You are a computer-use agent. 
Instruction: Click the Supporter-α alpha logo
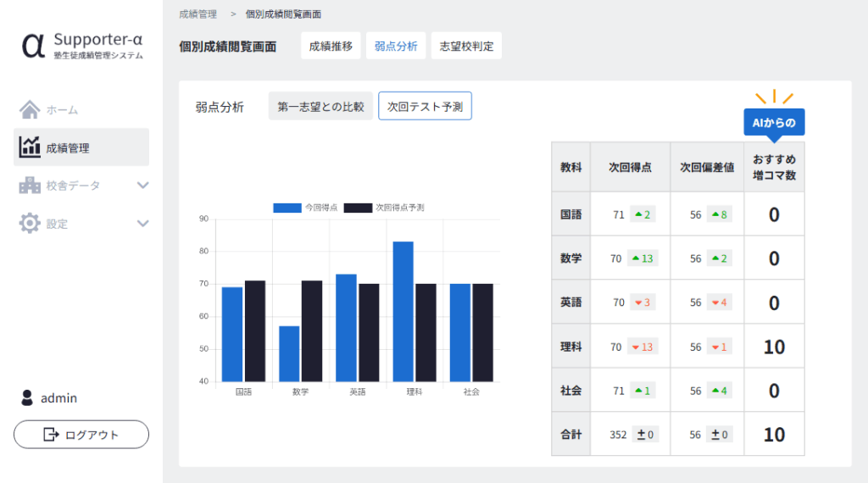pos(33,46)
